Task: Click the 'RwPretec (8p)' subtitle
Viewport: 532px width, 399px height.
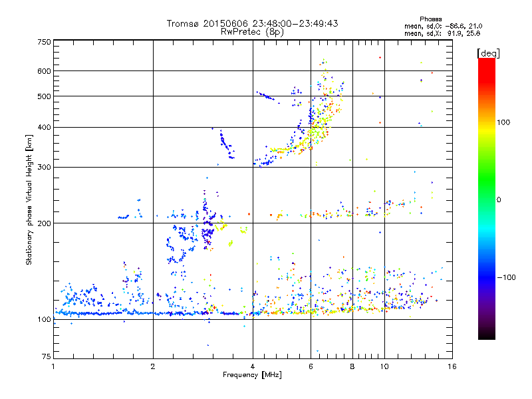Action: [252, 32]
